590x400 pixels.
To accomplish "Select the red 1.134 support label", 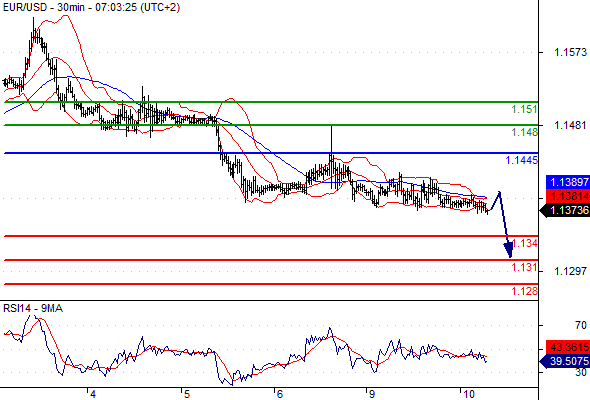I will [525, 243].
